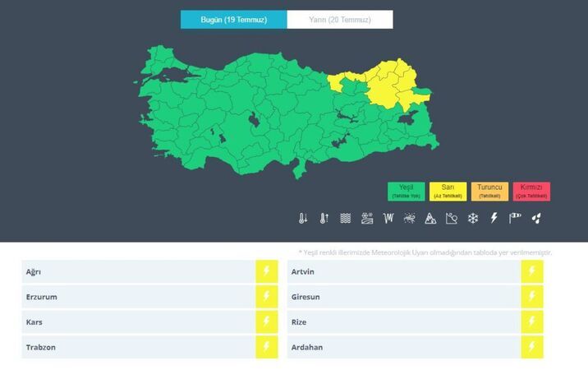Click the cold temperature thermometer-down icon
This screenshot has width=588, height=370.
(303, 218)
